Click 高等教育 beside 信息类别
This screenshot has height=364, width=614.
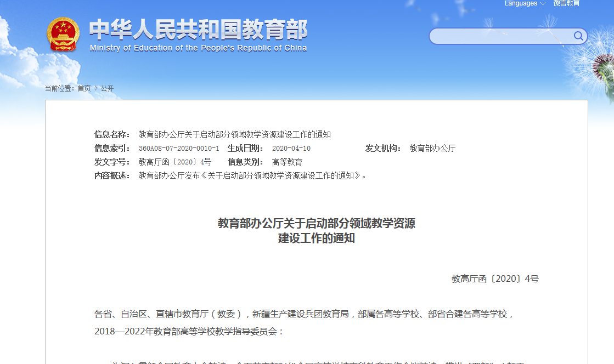tap(287, 162)
